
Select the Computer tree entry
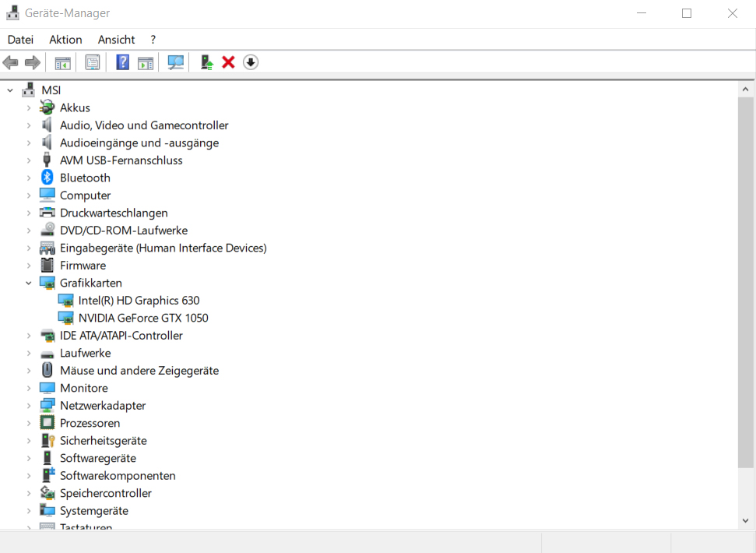coord(86,195)
